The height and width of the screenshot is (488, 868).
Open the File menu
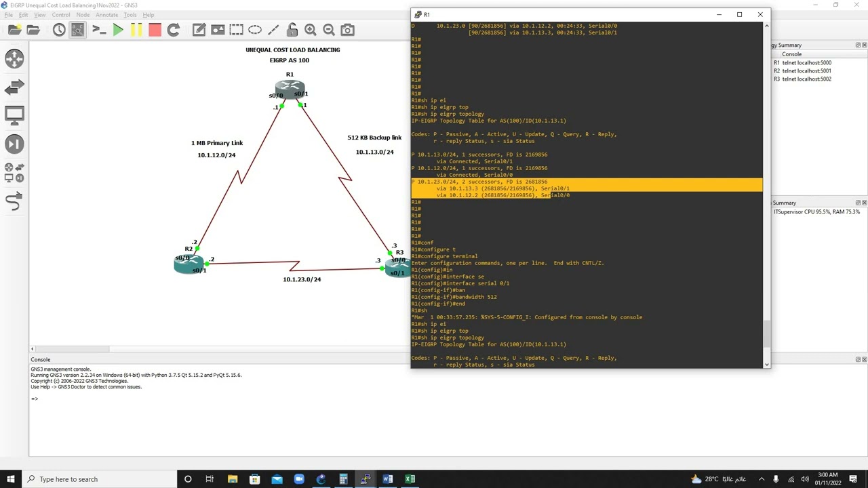8,15
